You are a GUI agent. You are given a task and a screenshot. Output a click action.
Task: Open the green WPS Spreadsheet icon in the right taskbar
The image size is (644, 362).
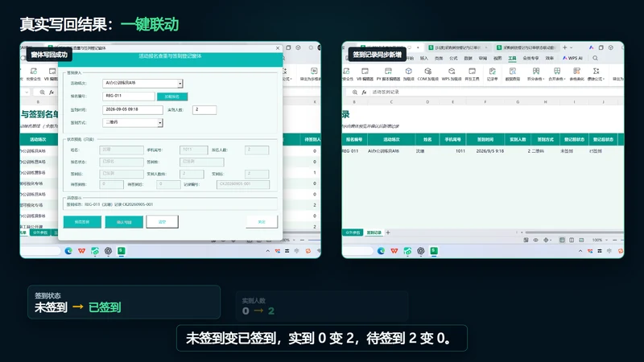[x=434, y=251]
